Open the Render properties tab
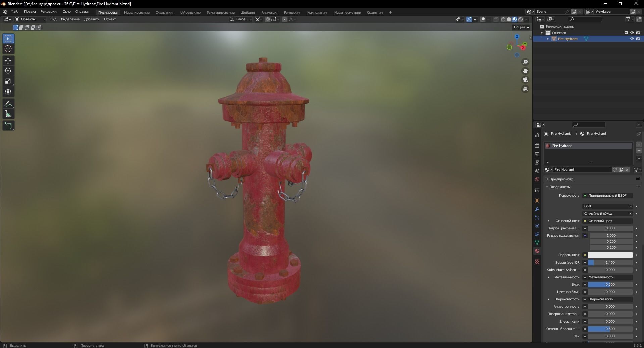The width and height of the screenshot is (644, 348). tap(537, 146)
